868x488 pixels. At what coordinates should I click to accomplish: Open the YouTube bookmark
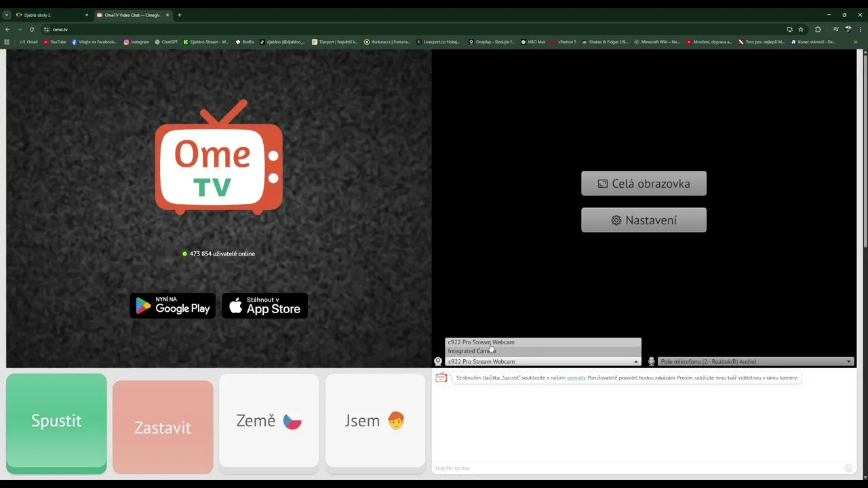coord(55,42)
